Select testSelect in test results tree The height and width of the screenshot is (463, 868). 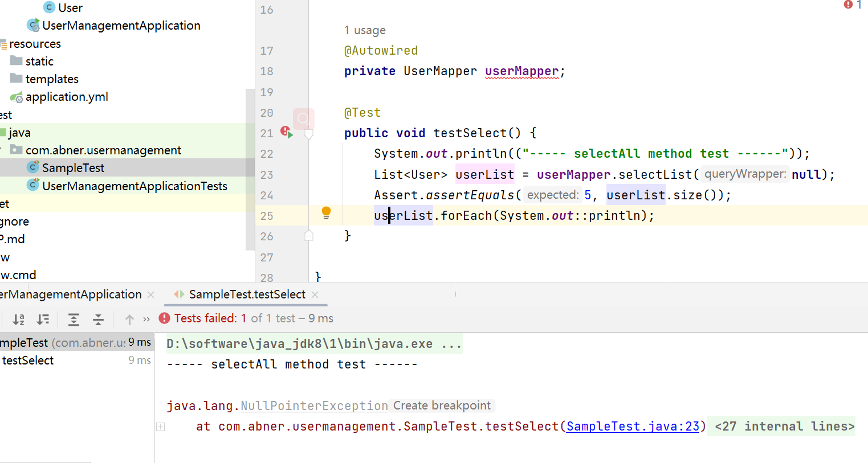click(28, 360)
